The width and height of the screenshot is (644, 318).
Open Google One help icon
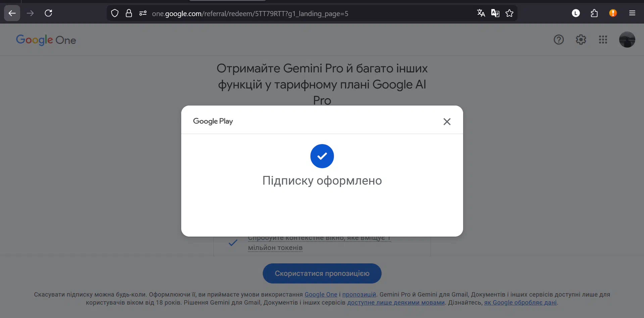pyautogui.click(x=559, y=40)
